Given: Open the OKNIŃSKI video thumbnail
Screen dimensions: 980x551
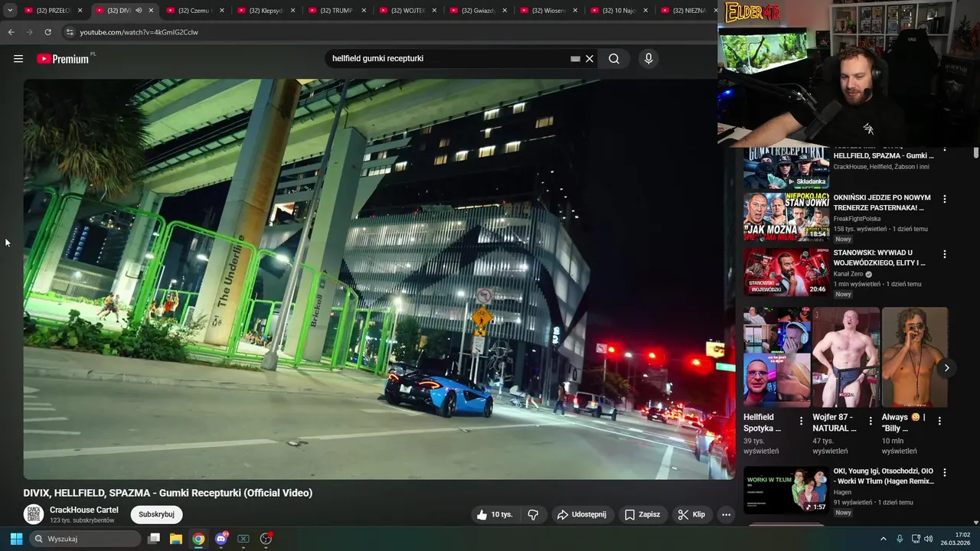Looking at the screenshot, I should point(786,217).
